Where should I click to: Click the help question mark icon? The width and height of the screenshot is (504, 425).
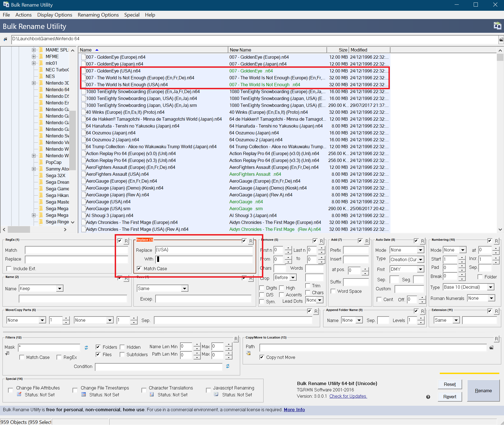(428, 397)
